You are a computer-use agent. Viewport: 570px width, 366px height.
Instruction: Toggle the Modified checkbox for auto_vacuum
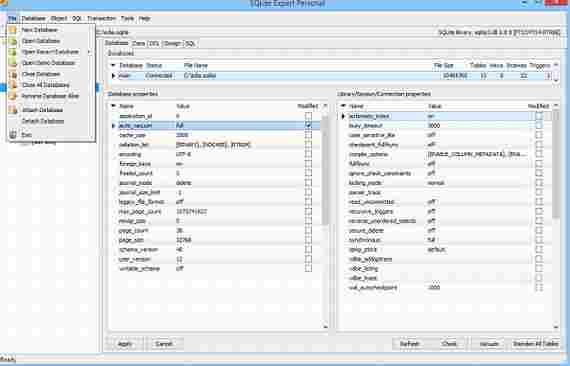coord(308,125)
